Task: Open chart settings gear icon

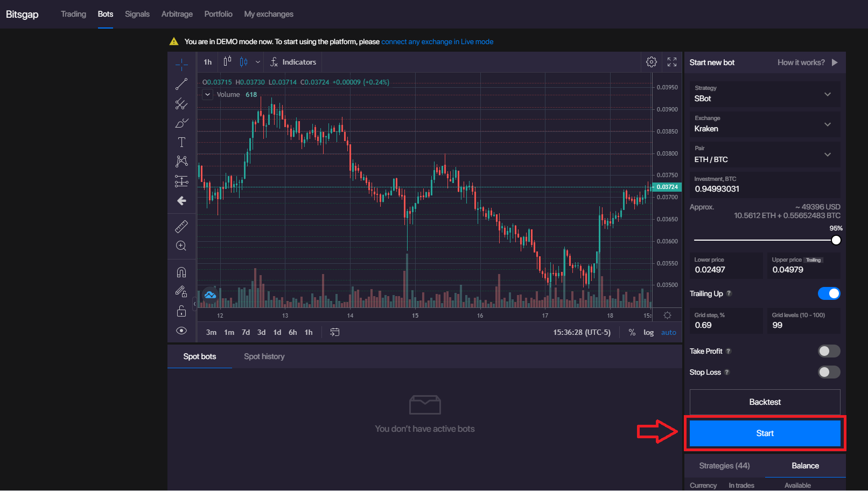Action: click(652, 62)
